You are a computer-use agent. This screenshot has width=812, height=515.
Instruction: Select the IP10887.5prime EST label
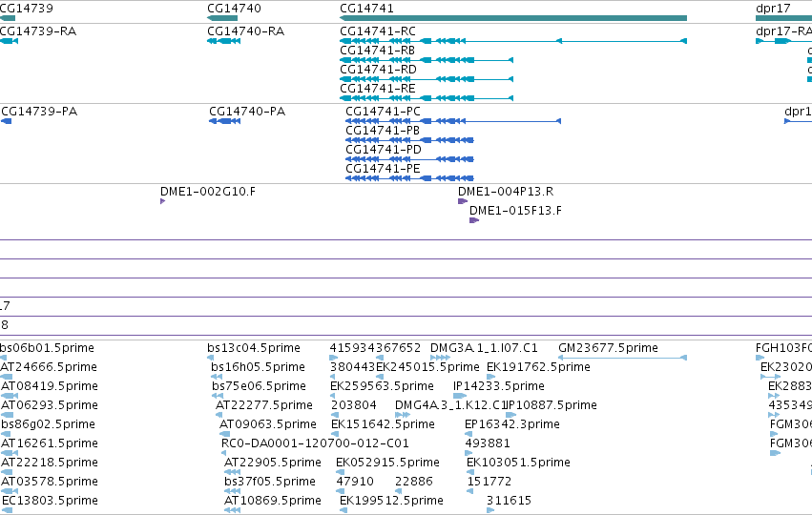coord(552,405)
